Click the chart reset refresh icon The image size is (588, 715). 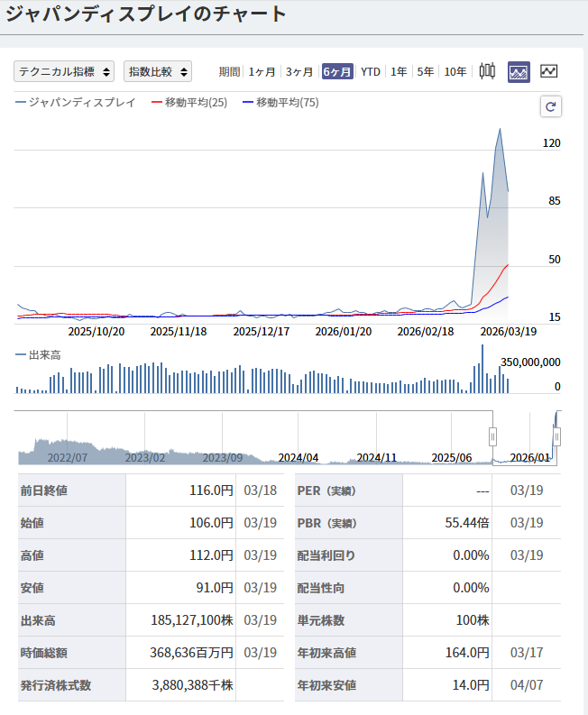(551, 106)
